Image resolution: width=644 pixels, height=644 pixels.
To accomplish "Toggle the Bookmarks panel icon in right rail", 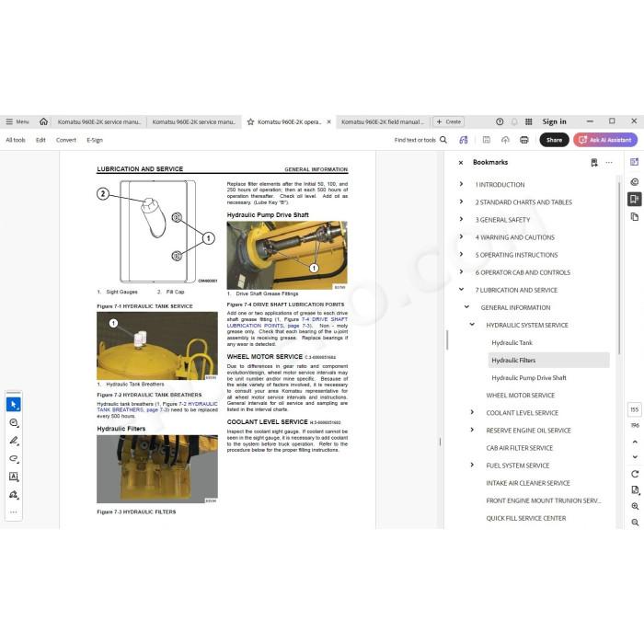I will 634,200.
